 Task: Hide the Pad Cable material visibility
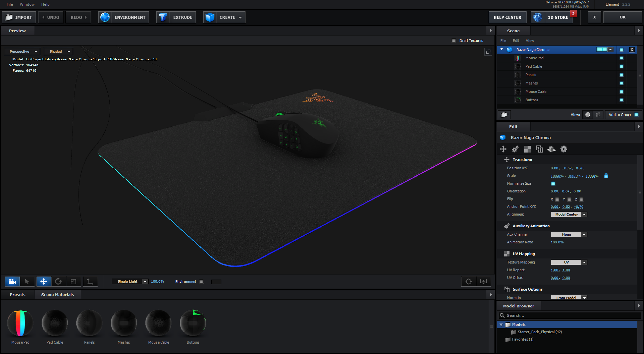[622, 66]
